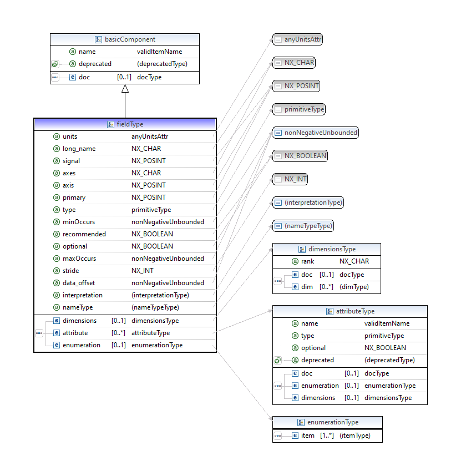The width and height of the screenshot is (461, 476).
Task: Click the basicComponent header type icon
Action: pos(98,39)
